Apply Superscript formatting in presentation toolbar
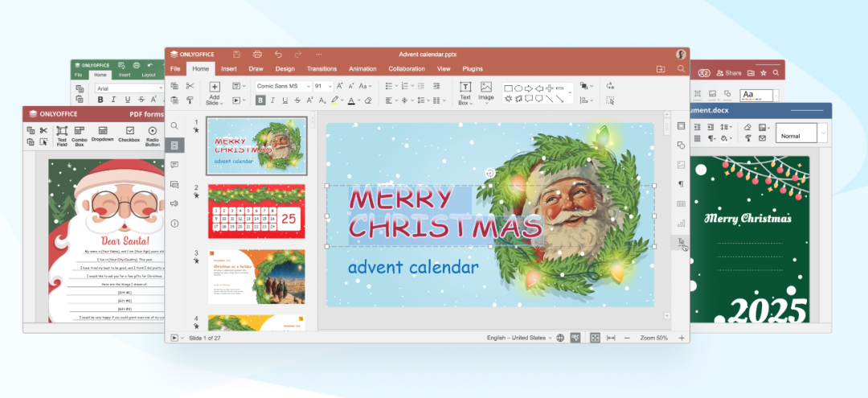Screen dimensions: 868x398 pos(310,101)
